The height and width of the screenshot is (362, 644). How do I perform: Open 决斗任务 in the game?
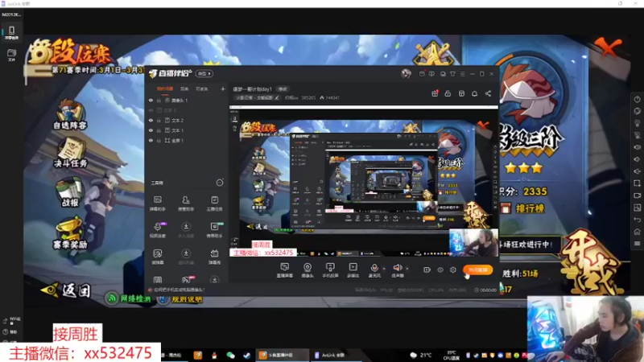pos(70,153)
